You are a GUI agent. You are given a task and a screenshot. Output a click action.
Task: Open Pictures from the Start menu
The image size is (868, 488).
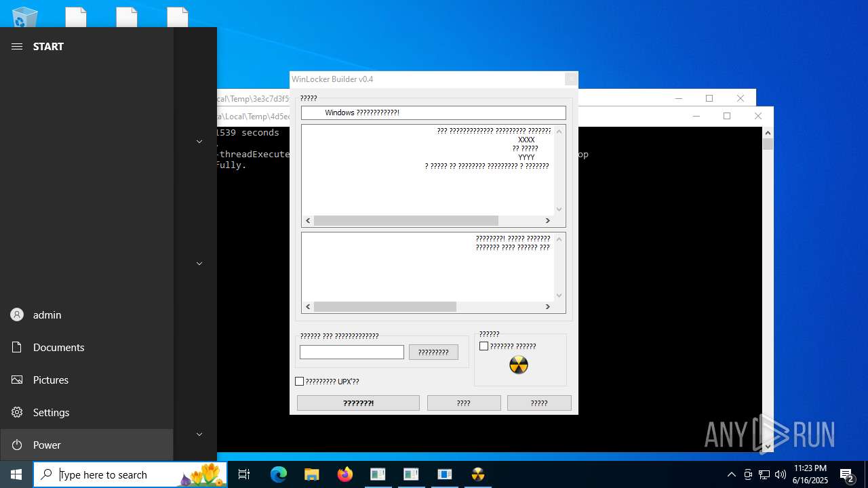point(87,380)
